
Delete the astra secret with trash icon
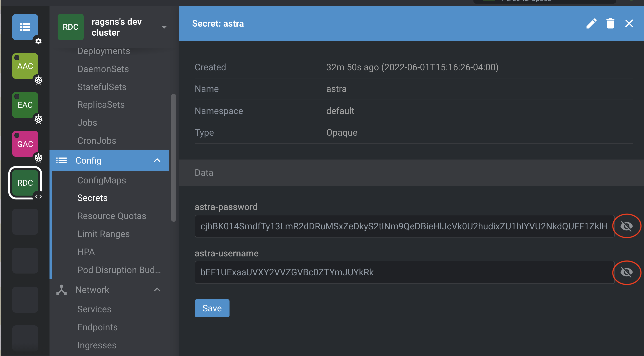click(610, 23)
